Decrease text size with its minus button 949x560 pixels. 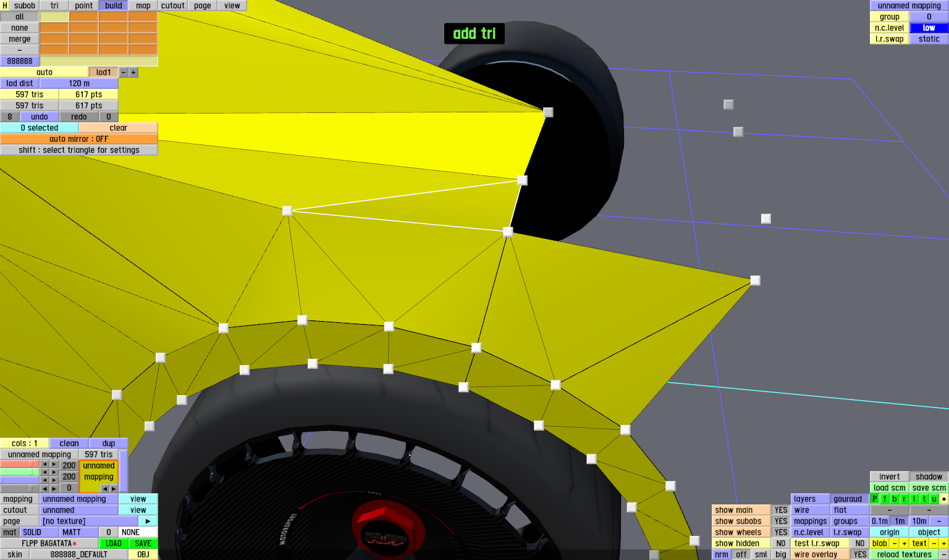pyautogui.click(x=934, y=543)
